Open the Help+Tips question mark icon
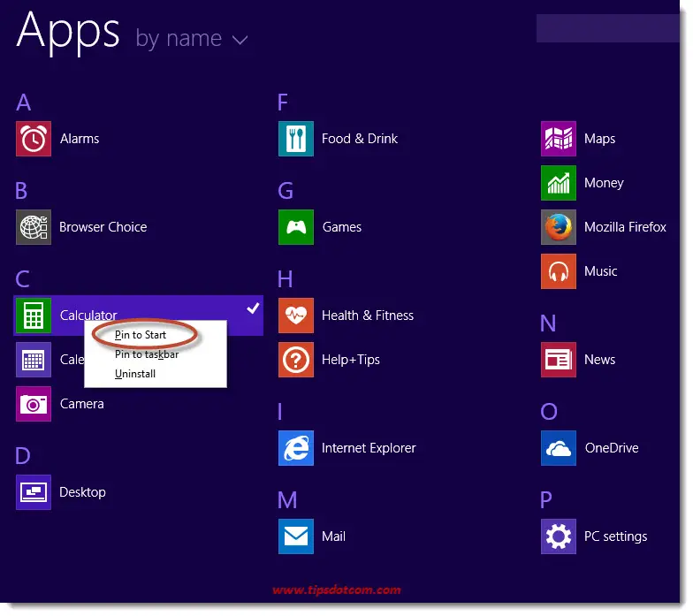693x616 pixels. 296,360
